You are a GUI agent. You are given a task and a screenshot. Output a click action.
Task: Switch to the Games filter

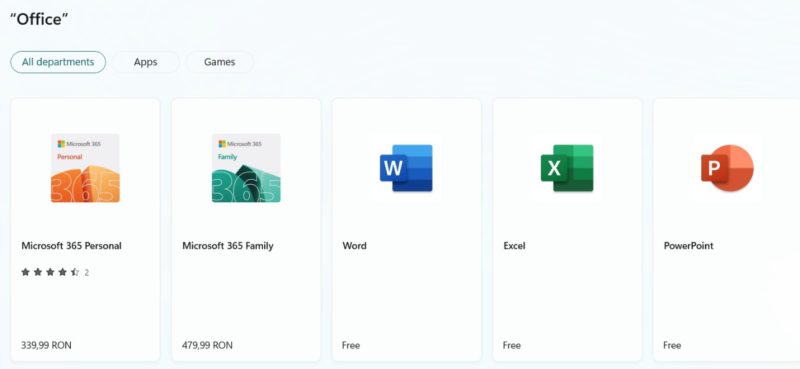[219, 62]
